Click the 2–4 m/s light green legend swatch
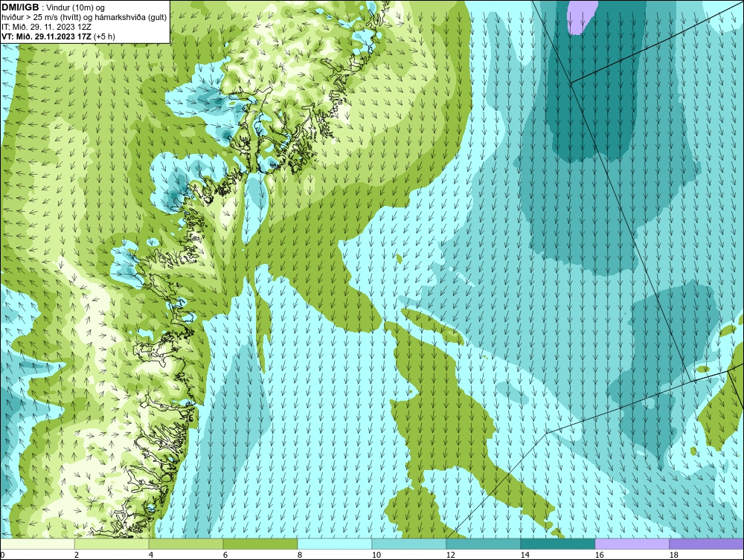The height and width of the screenshot is (560, 744). click(112, 544)
